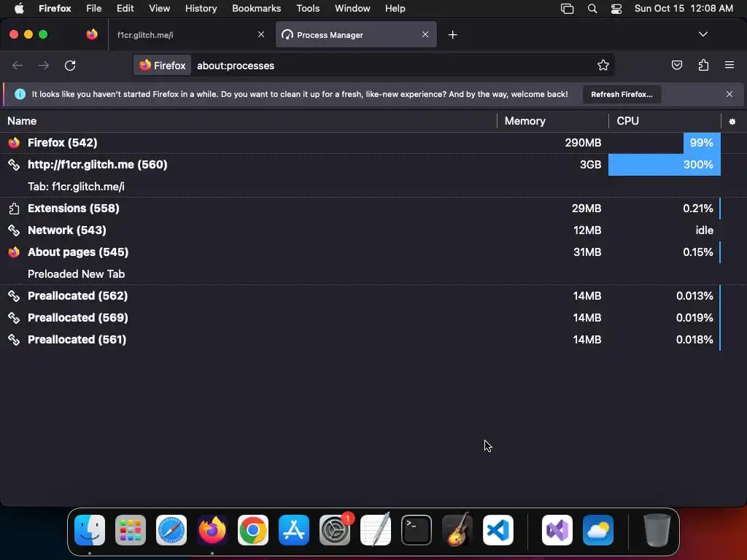
Task: Open the Extensions puzzle icon in toolbar
Action: [703, 65]
